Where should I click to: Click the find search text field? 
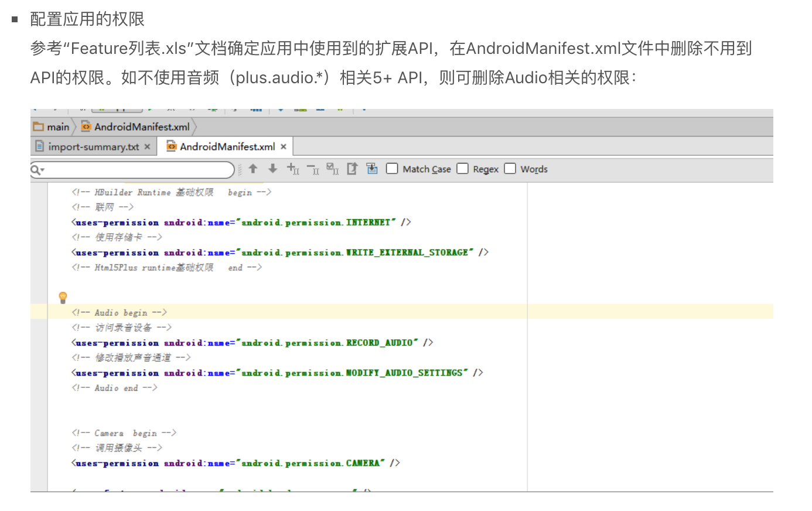tap(132, 169)
